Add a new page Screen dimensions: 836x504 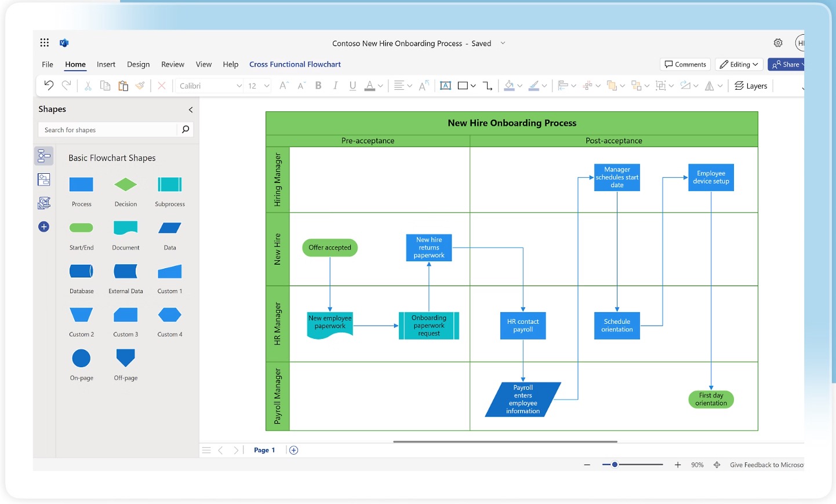tap(294, 450)
